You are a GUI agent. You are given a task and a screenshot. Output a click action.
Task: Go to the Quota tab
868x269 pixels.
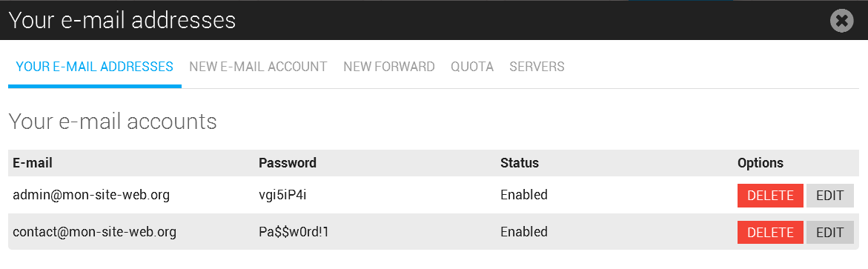(472, 67)
